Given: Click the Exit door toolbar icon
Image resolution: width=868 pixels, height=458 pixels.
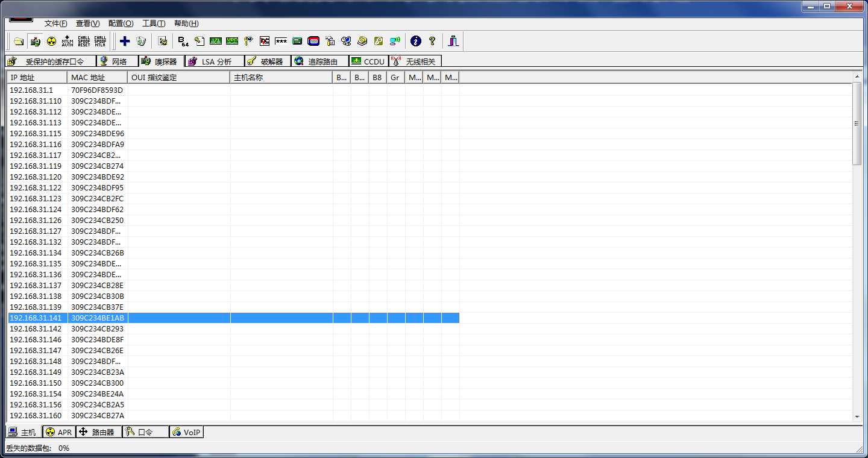Looking at the screenshot, I should point(453,41).
